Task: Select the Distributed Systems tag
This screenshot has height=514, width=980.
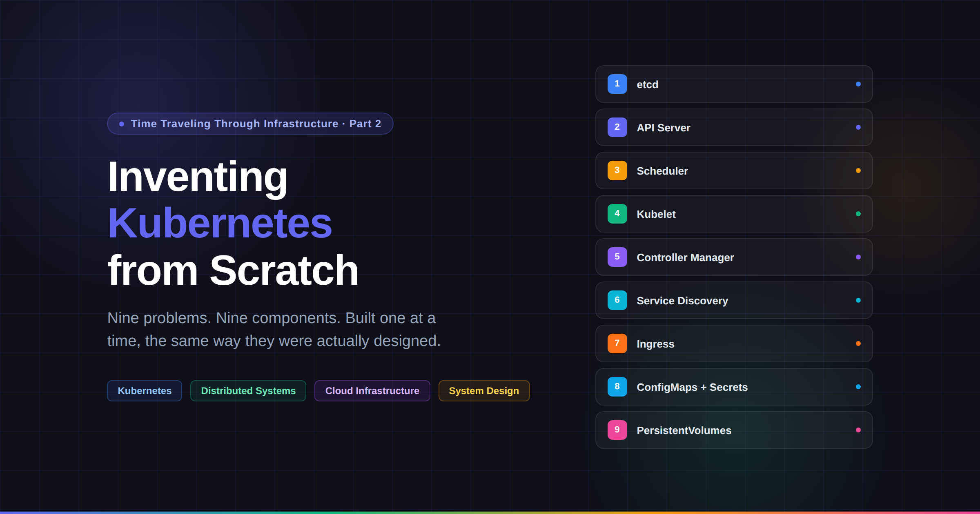Action: [x=248, y=391]
